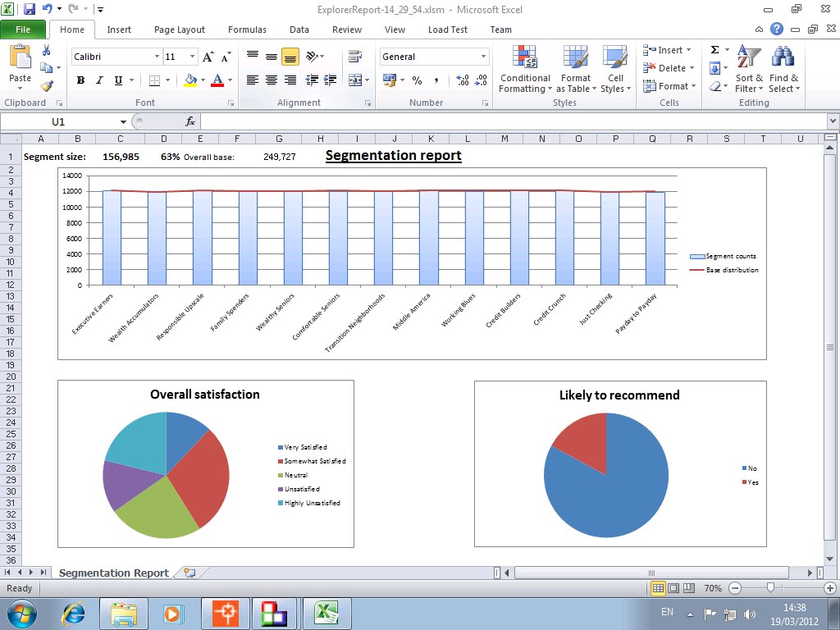The height and width of the screenshot is (630, 840).
Task: Click the Accounting Number Format icon
Action: click(x=390, y=80)
